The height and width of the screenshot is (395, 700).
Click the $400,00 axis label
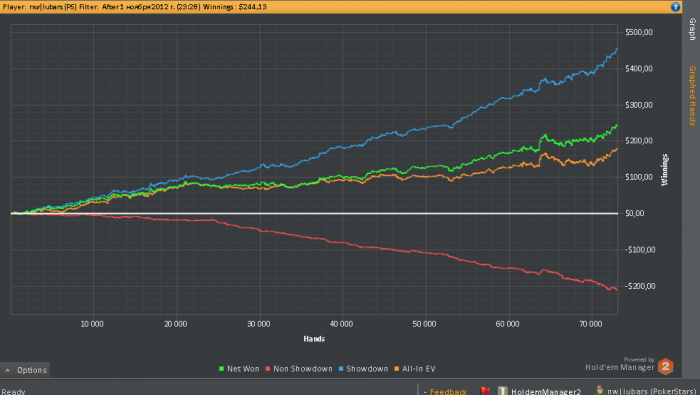tap(639, 68)
